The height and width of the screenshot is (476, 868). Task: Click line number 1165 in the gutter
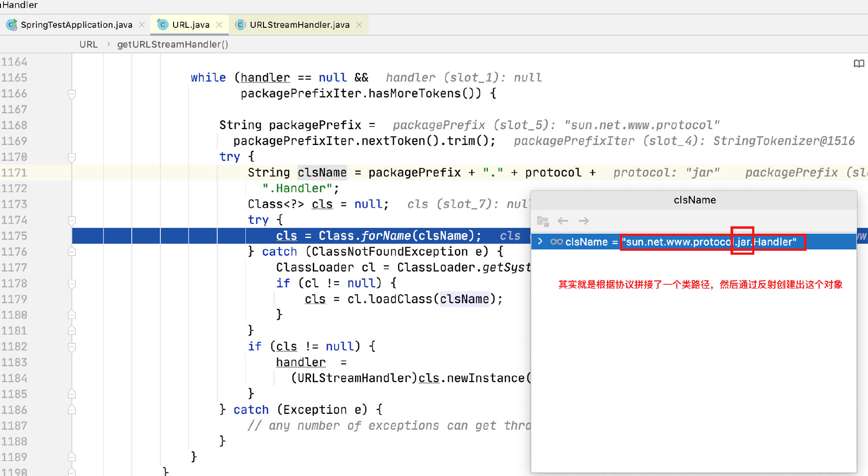14,78
